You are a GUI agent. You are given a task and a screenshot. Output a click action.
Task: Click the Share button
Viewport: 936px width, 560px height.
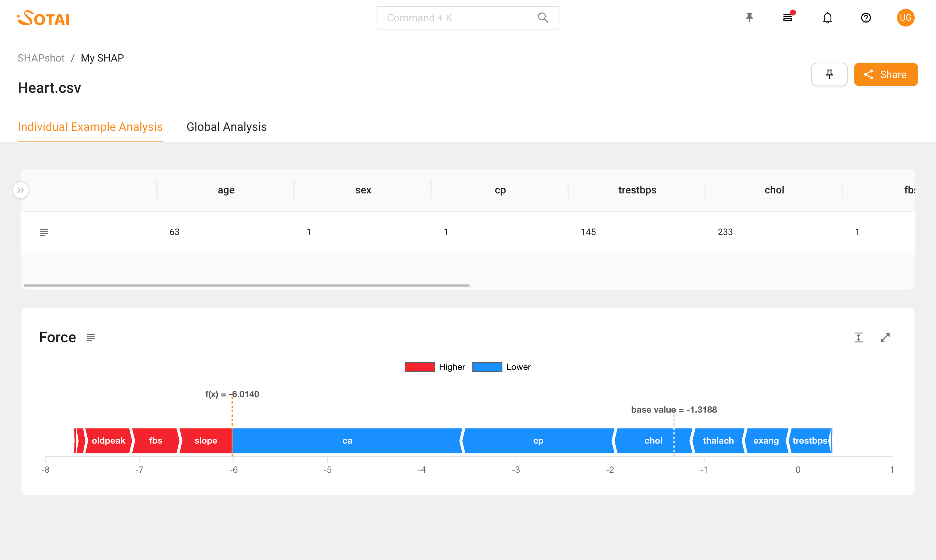click(886, 74)
